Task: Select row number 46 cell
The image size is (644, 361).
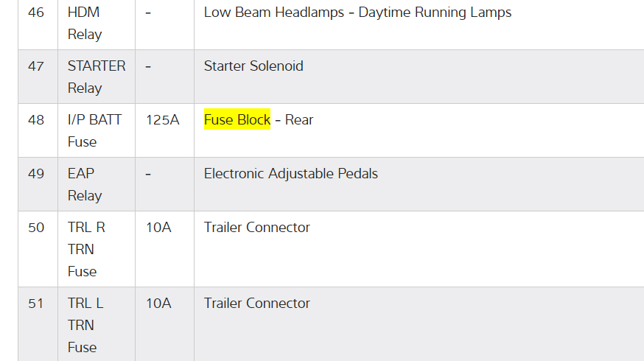Action: 36,13
